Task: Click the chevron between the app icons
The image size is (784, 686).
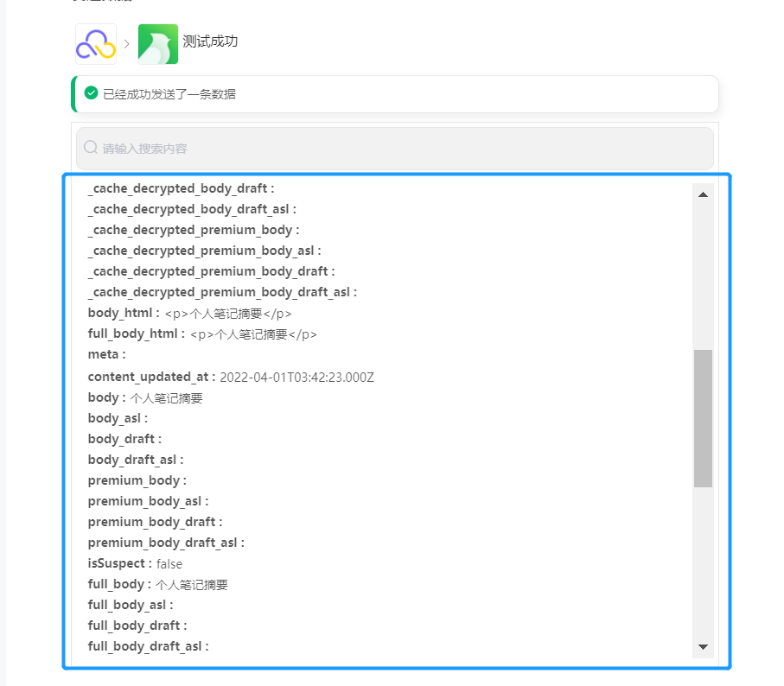Action: [127, 44]
